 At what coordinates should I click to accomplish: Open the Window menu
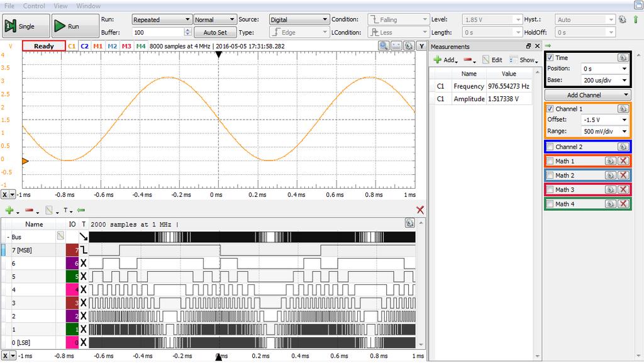click(x=88, y=6)
